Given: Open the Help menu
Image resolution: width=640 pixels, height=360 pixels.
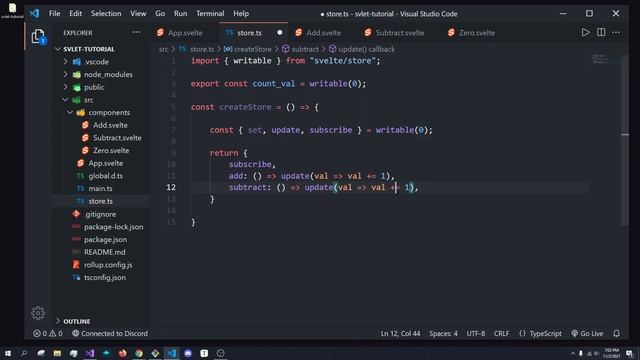Looking at the screenshot, I should point(241,13).
